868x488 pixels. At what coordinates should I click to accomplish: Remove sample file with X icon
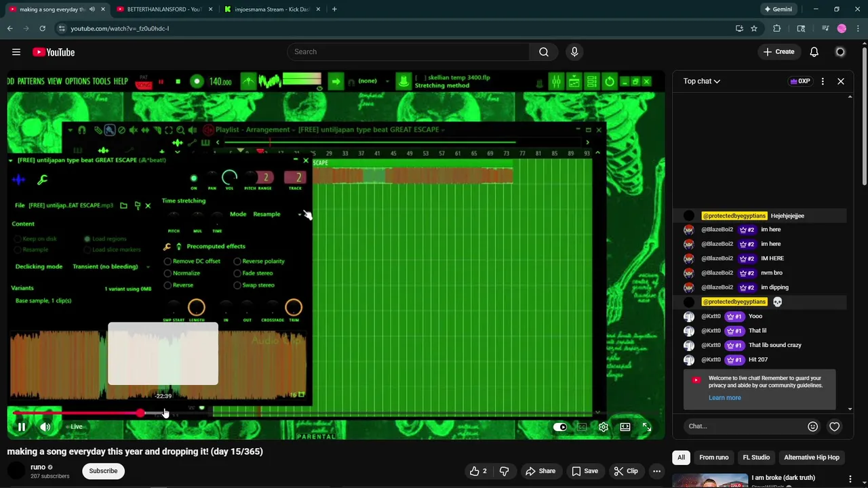[148, 205]
